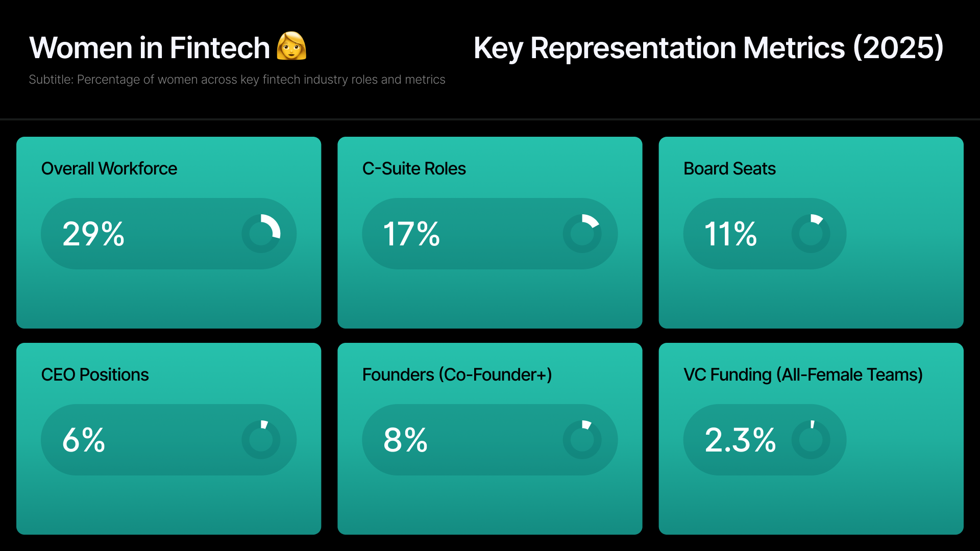Click the 6% CEO Positions value

tap(84, 440)
